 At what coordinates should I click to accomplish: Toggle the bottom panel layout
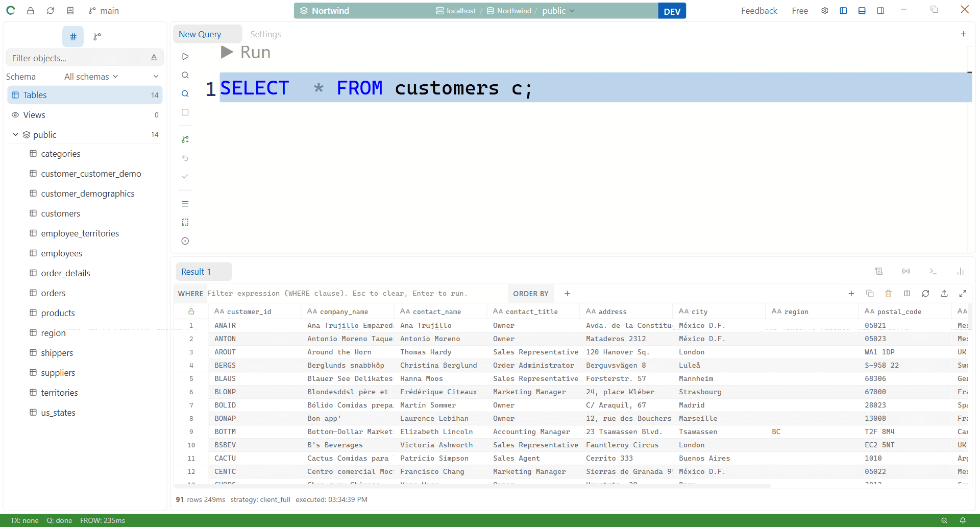click(x=862, y=11)
